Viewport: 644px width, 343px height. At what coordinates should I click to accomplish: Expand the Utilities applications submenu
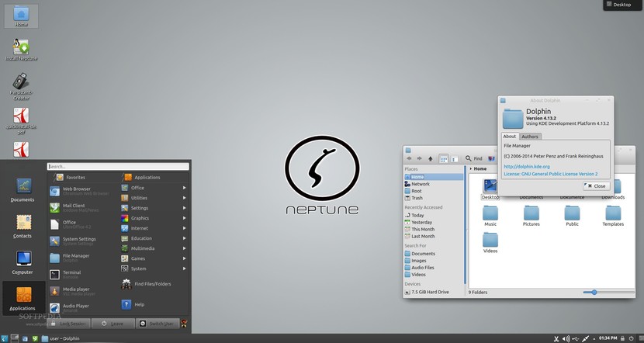click(x=154, y=198)
